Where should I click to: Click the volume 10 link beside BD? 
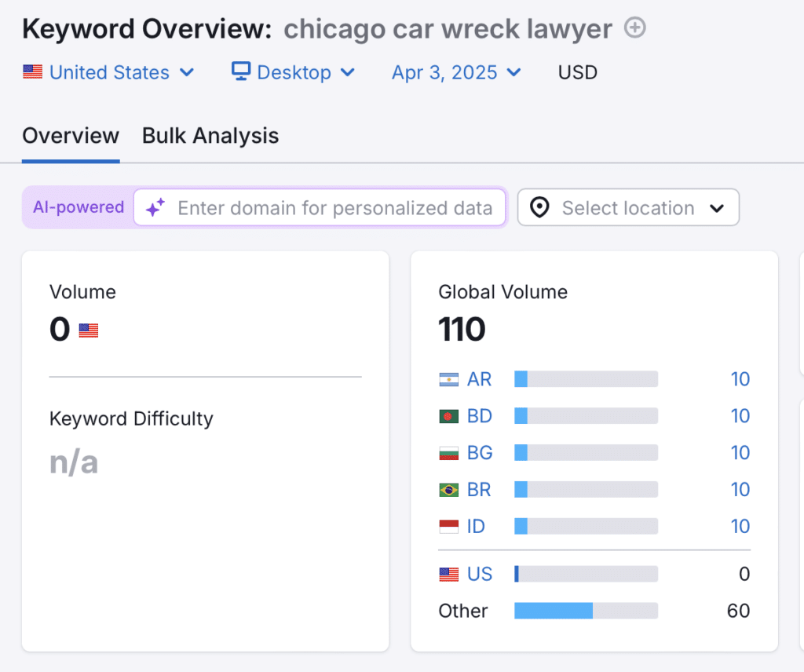click(x=740, y=415)
